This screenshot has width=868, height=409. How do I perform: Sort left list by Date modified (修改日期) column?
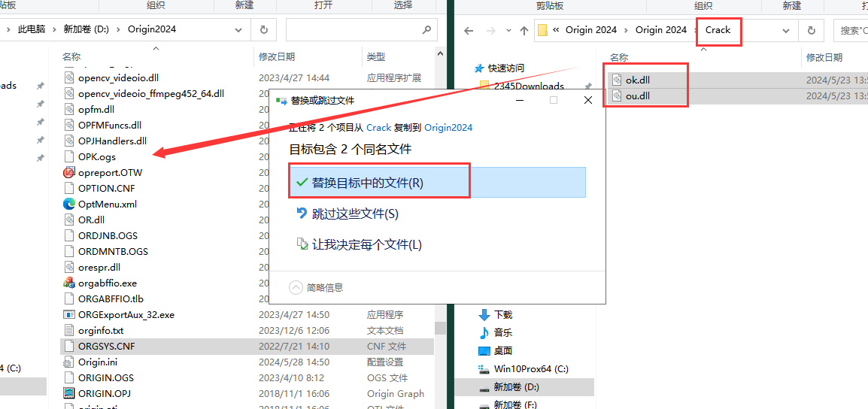[x=277, y=57]
